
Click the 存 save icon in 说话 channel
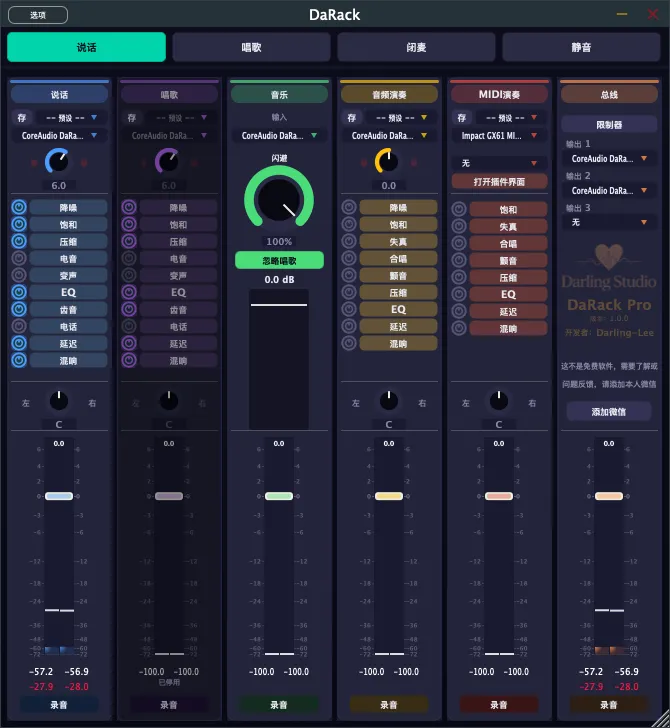pos(21,118)
